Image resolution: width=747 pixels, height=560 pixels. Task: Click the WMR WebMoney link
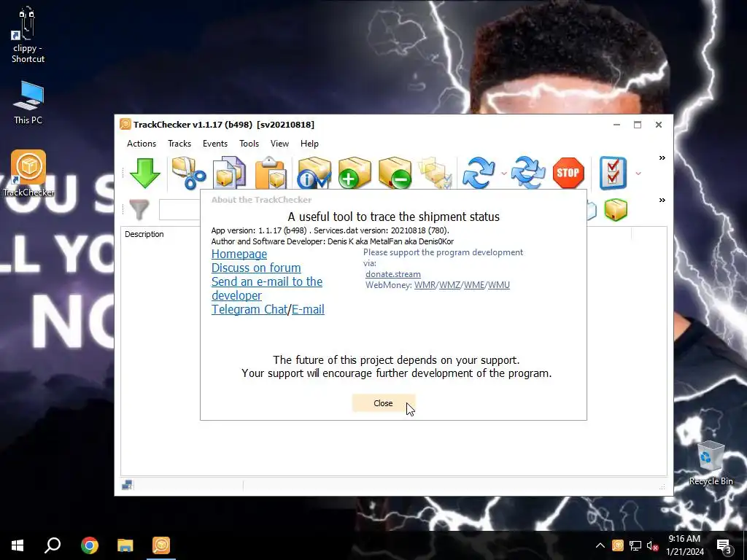click(425, 285)
